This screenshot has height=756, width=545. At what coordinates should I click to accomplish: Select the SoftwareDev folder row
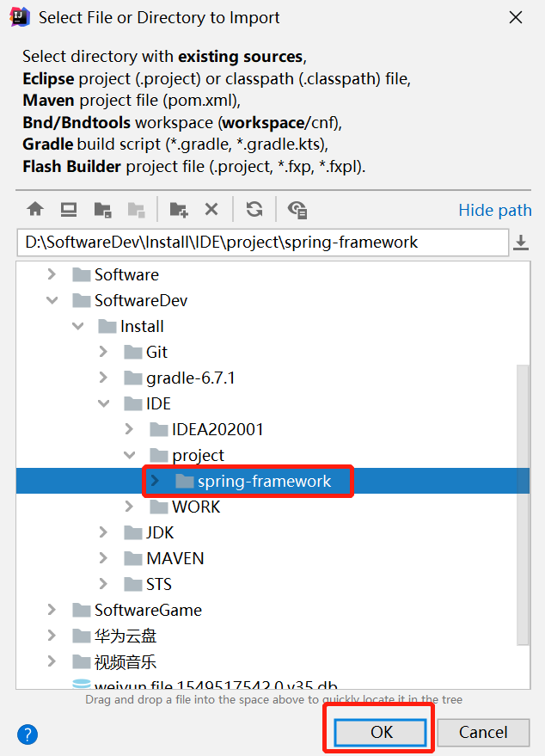pyautogui.click(x=272, y=300)
